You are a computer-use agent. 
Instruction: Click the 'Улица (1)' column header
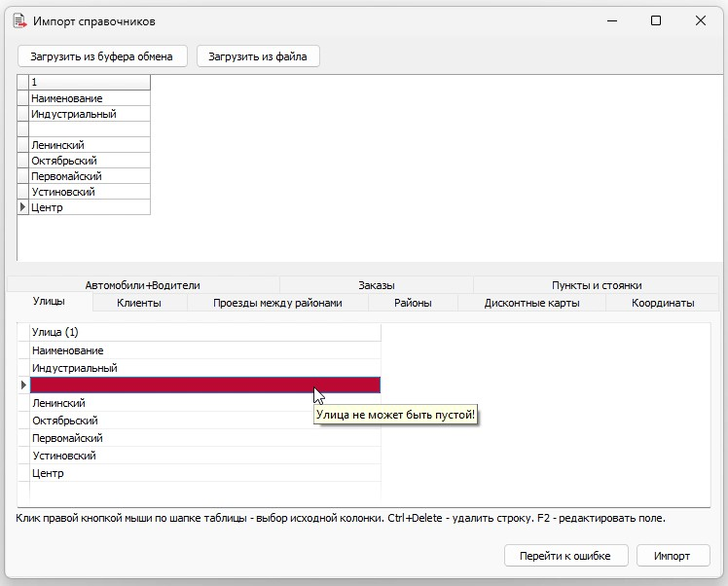[204, 333]
